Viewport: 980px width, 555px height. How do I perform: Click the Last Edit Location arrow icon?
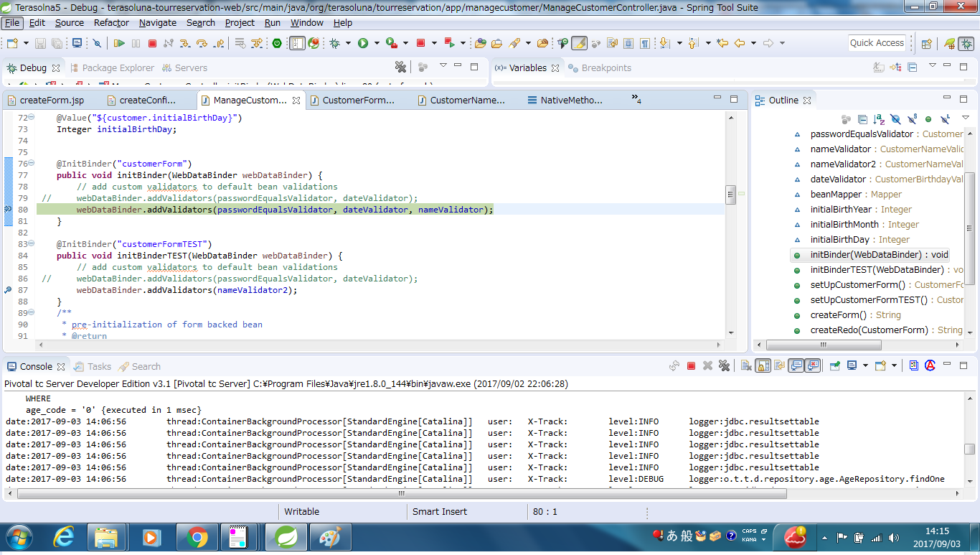coord(722,43)
